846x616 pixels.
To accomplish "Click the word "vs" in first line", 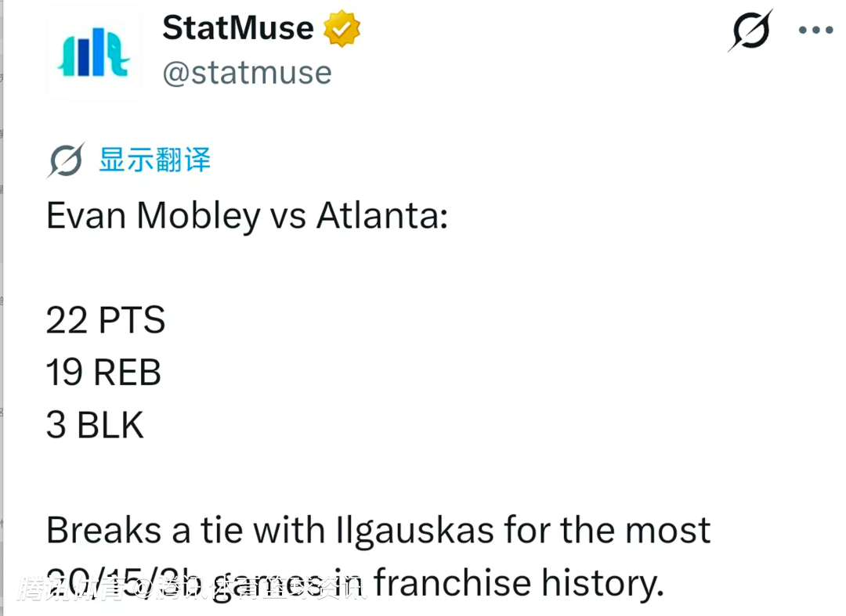I will [288, 217].
